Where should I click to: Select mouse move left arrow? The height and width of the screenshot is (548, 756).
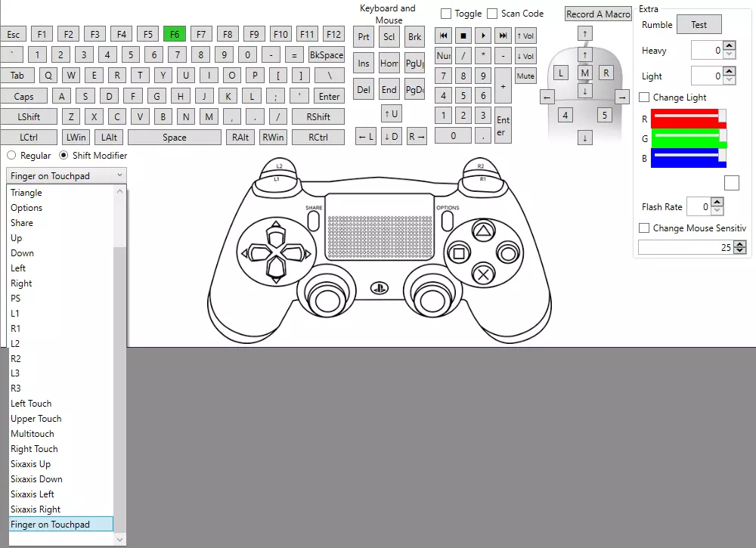(547, 98)
